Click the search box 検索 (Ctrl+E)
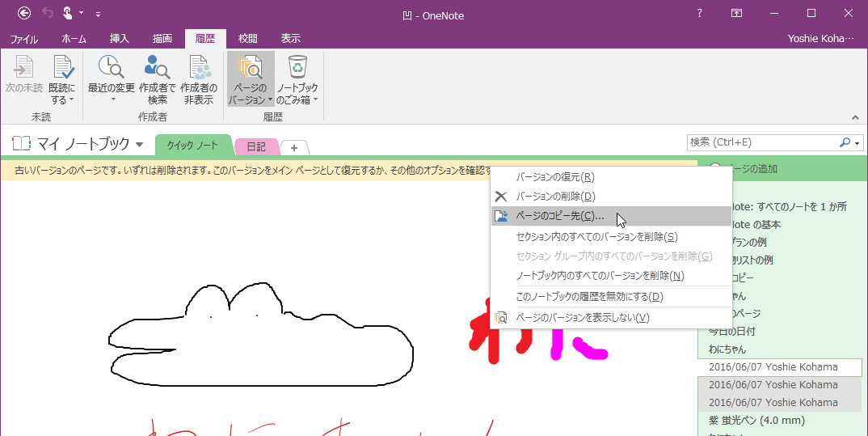868x436 pixels. [761, 142]
